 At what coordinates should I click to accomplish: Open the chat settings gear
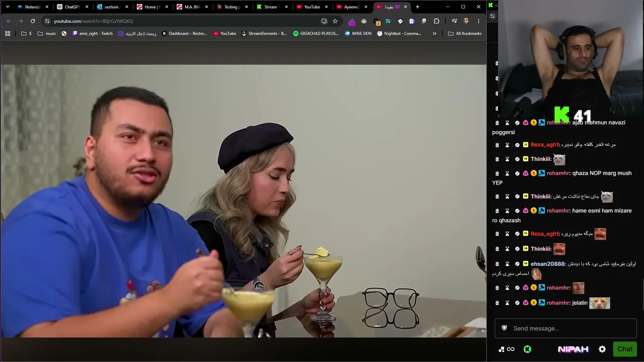602,349
